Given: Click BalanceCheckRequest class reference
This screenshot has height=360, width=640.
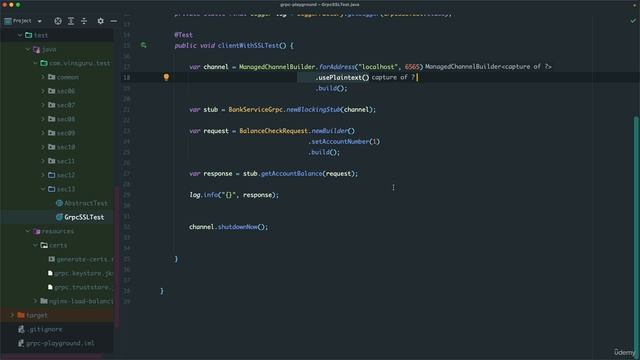Looking at the screenshot, I should click(x=273, y=131).
